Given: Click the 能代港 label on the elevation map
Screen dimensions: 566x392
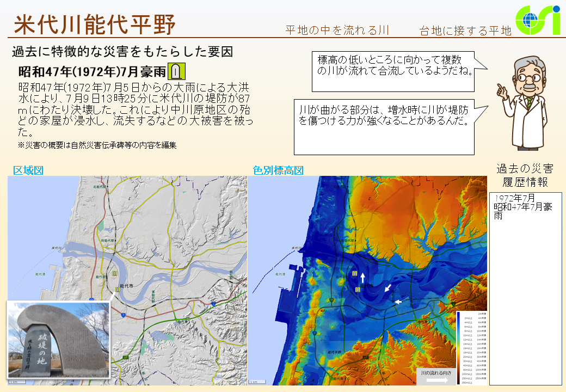Looking at the screenshot, I should (280, 274).
